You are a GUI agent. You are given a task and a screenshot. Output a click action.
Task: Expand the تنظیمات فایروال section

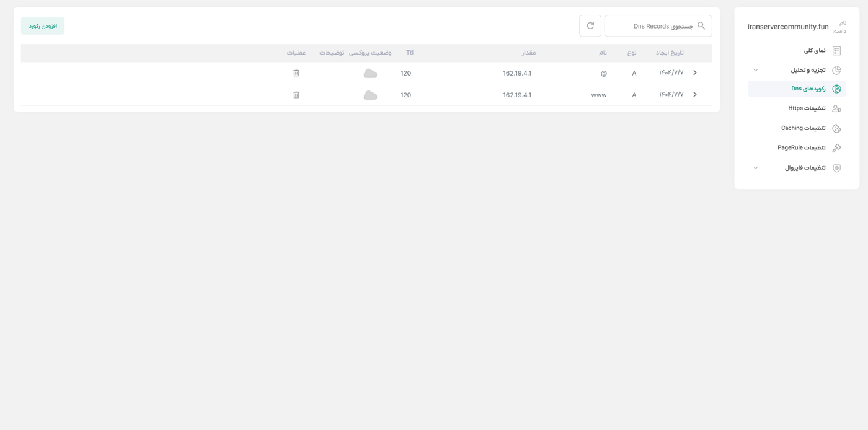755,167
